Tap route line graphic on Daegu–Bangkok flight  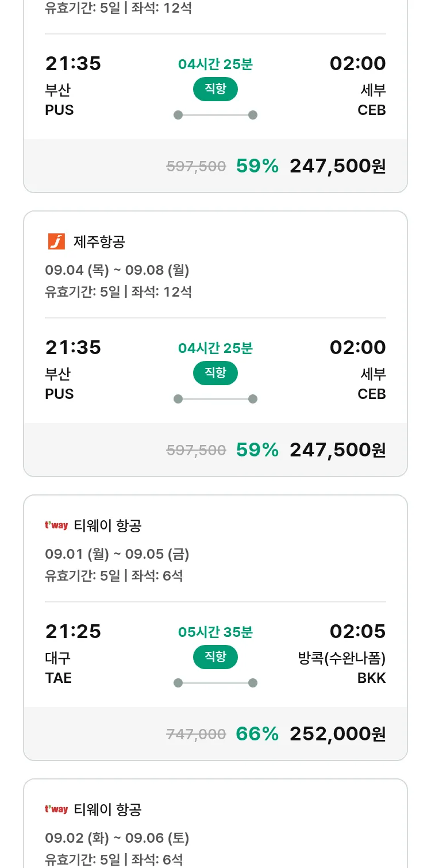tap(215, 683)
